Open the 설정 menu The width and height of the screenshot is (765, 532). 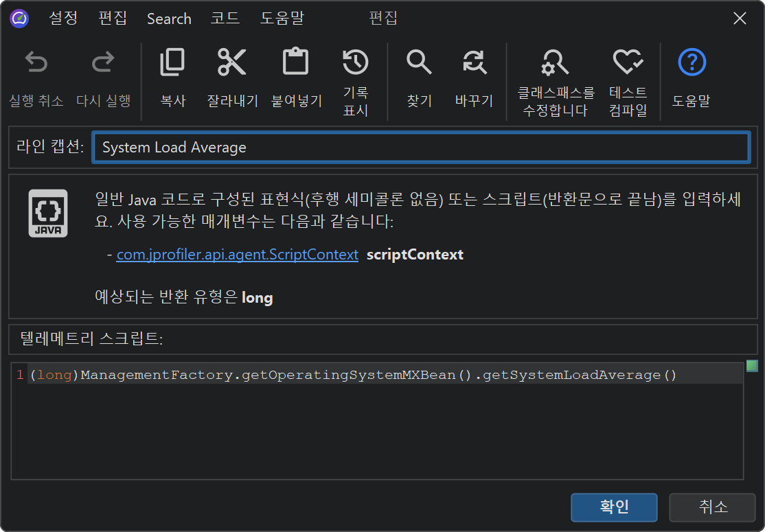pyautogui.click(x=63, y=19)
